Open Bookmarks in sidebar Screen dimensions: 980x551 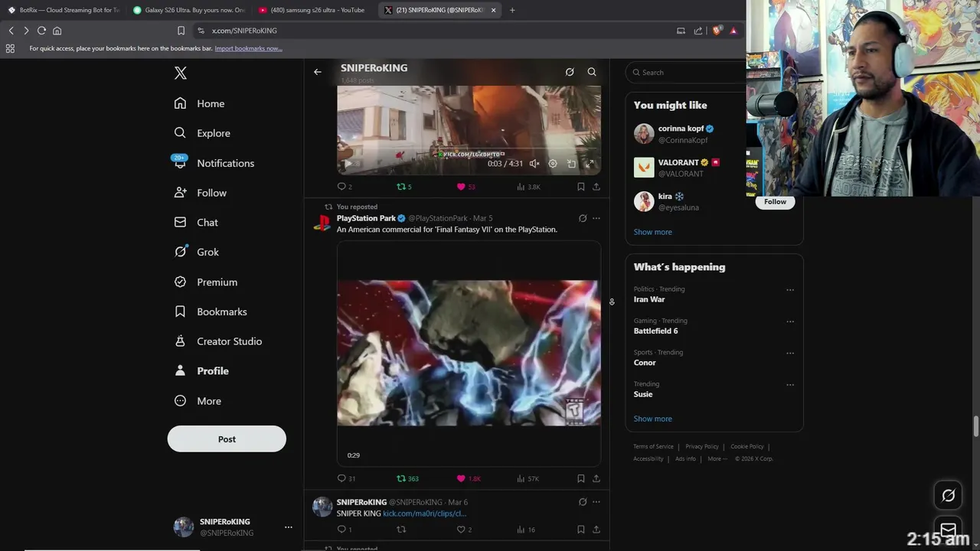(x=211, y=311)
